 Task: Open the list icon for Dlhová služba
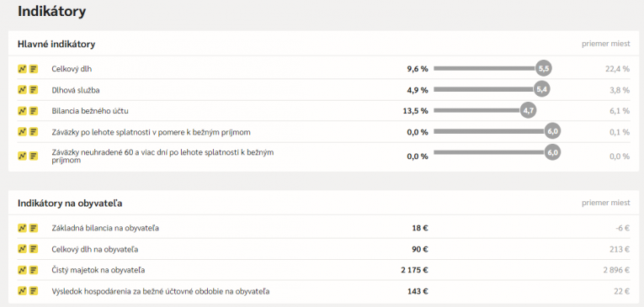(34, 89)
